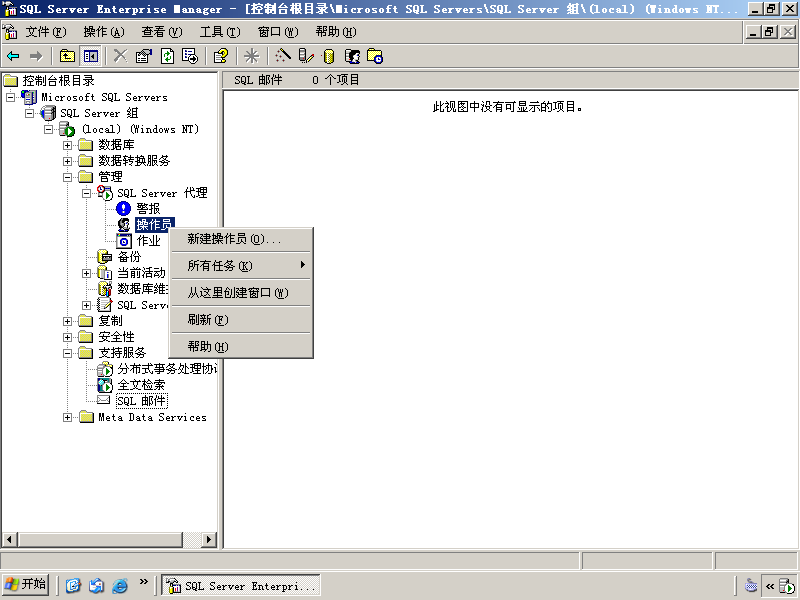Click the Back arrow toolbar button

[x=13, y=56]
